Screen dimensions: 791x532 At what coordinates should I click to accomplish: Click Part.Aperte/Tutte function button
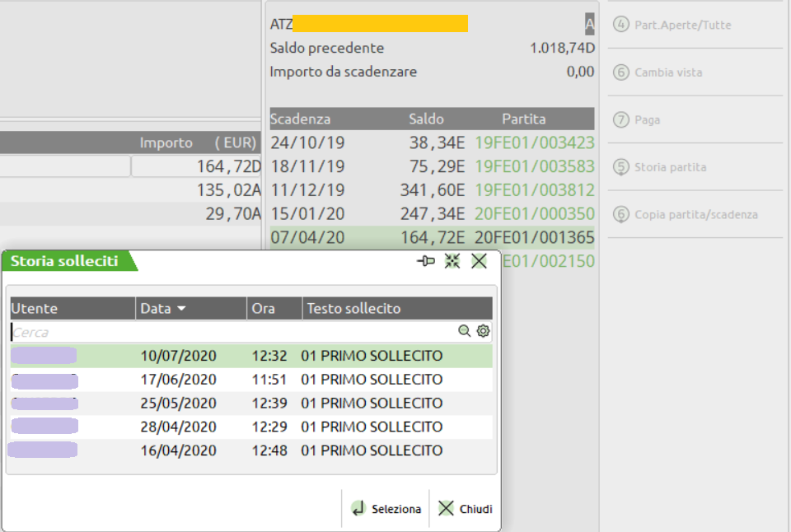[x=682, y=26]
